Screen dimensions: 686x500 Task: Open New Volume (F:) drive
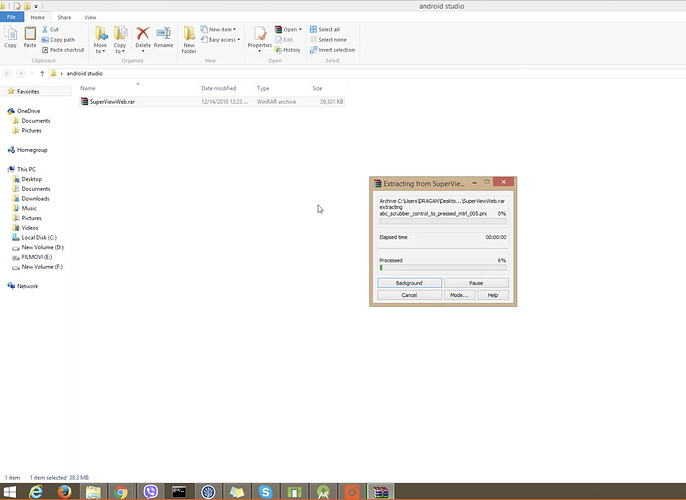point(42,266)
